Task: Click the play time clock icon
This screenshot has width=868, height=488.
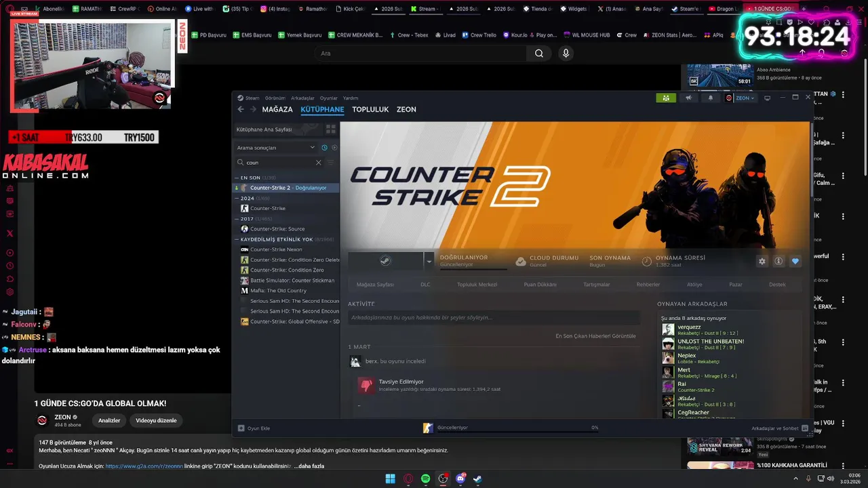Action: coord(647,261)
